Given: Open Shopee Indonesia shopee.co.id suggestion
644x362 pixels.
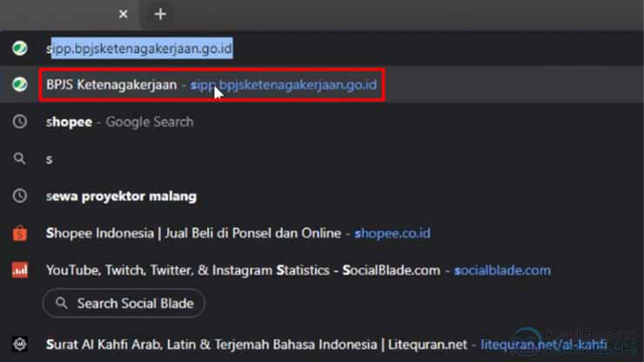Looking at the screenshot, I should click(x=322, y=233).
